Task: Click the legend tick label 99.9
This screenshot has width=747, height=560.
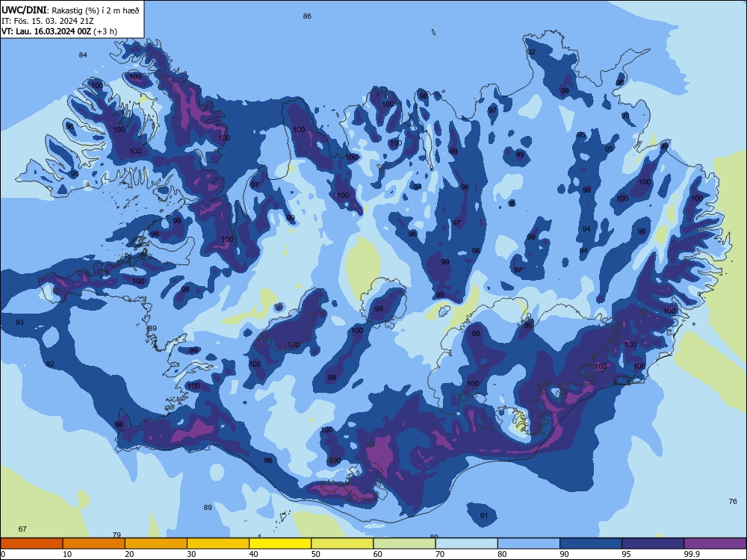Action: click(692, 554)
